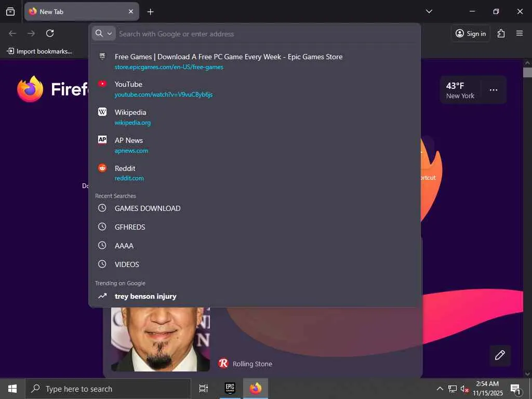The image size is (532, 399).
Task: Open the Firefox View tab list icon
Action: pyautogui.click(x=10, y=11)
